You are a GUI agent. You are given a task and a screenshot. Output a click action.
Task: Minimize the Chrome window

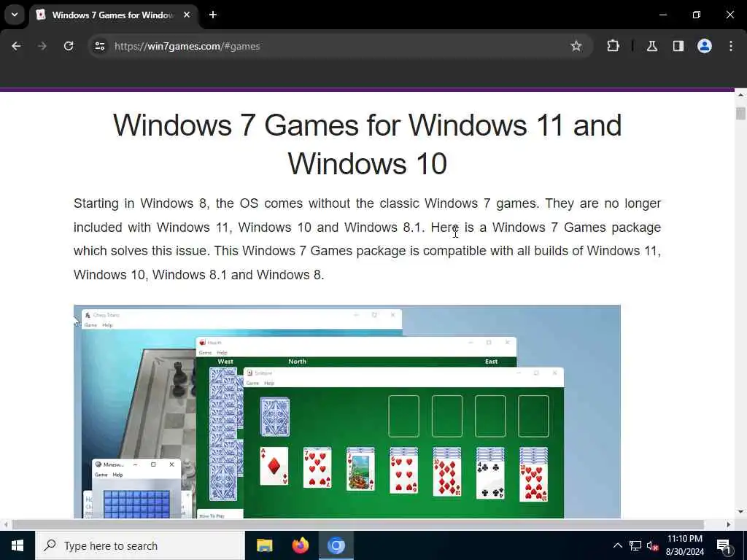pos(662,15)
